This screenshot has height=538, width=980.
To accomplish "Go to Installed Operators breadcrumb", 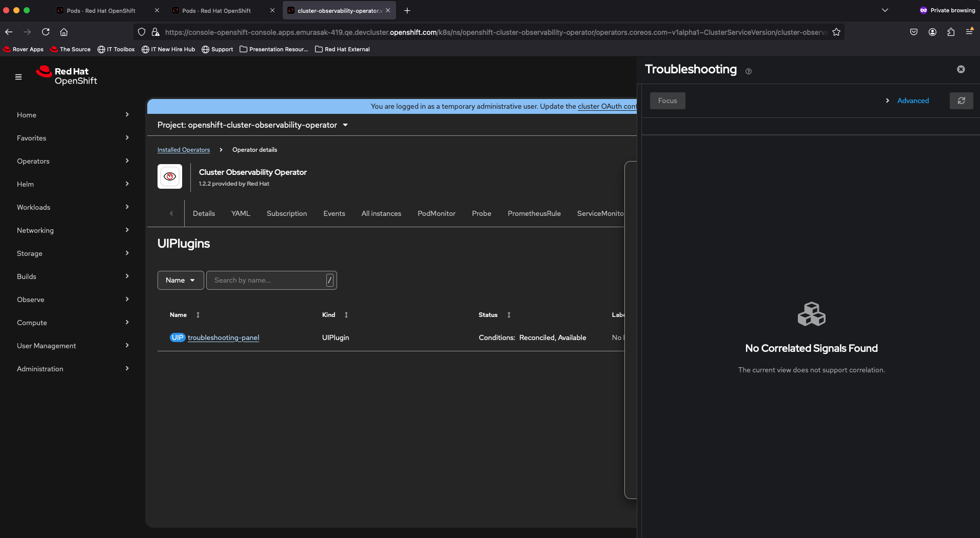I will (184, 150).
